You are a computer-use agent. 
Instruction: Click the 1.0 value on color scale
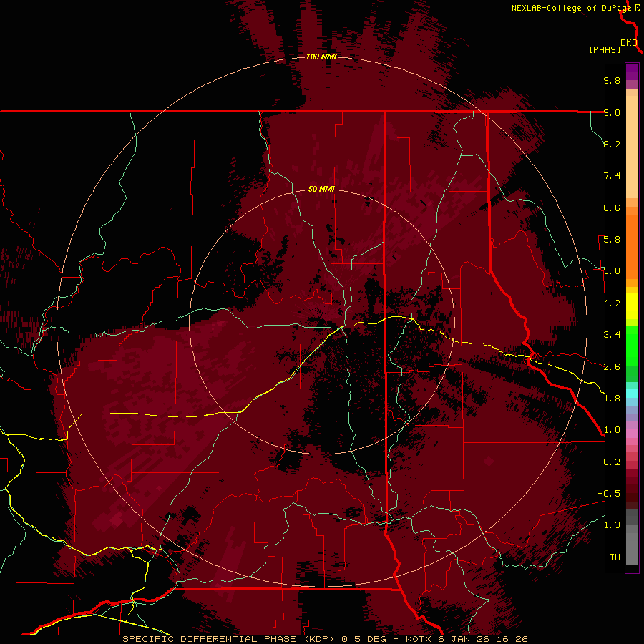[612, 430]
